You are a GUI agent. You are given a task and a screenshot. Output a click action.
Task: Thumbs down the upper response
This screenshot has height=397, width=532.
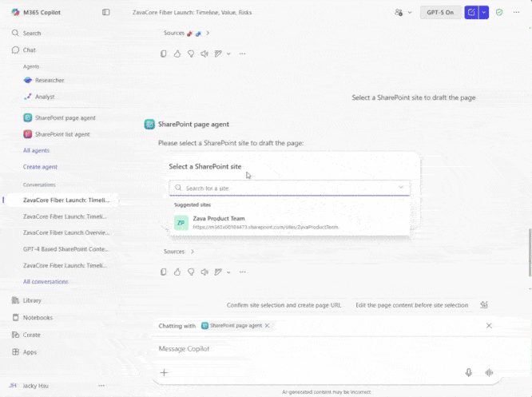click(191, 54)
